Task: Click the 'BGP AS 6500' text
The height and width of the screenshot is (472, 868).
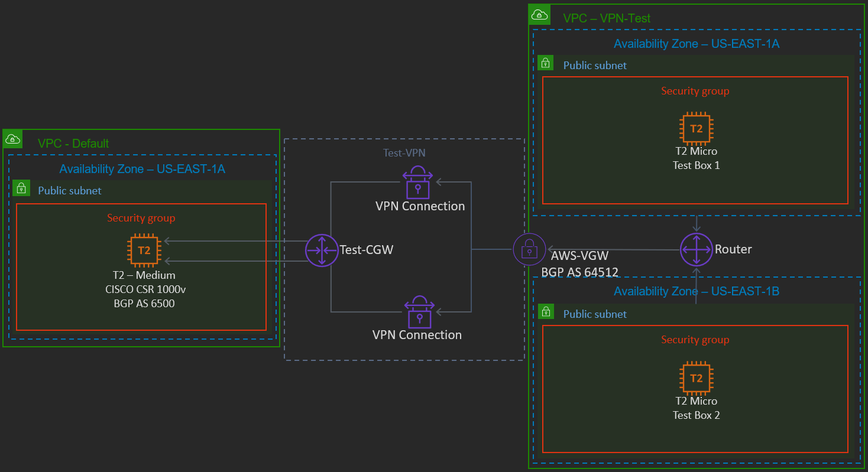Action: pos(144,304)
